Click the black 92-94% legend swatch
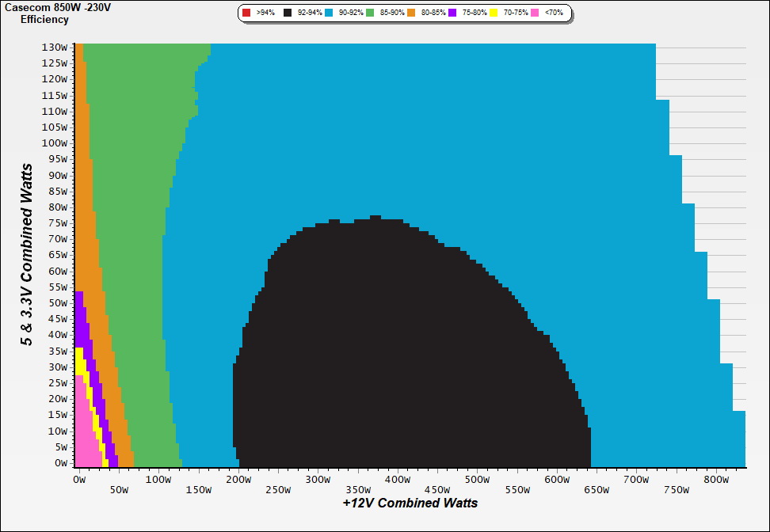The image size is (770, 532). pyautogui.click(x=288, y=13)
